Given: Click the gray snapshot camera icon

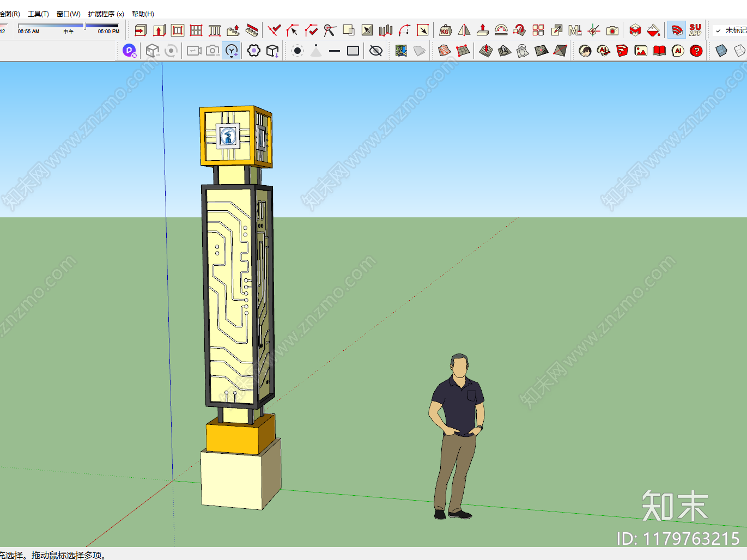Looking at the screenshot, I should pyautogui.click(x=213, y=51).
